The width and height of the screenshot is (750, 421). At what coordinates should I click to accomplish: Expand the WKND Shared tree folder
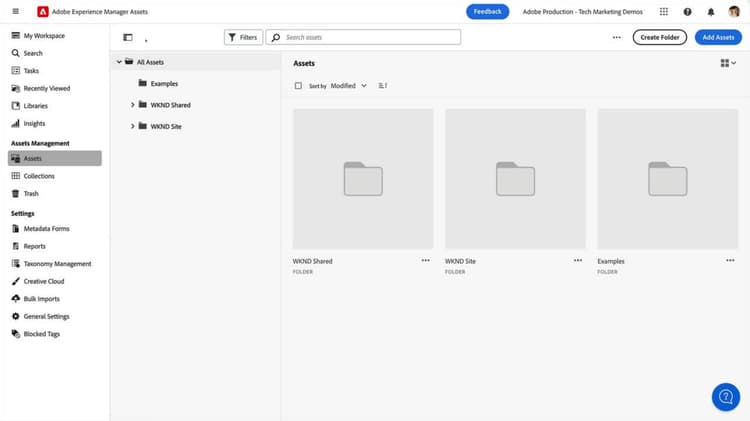(x=132, y=105)
